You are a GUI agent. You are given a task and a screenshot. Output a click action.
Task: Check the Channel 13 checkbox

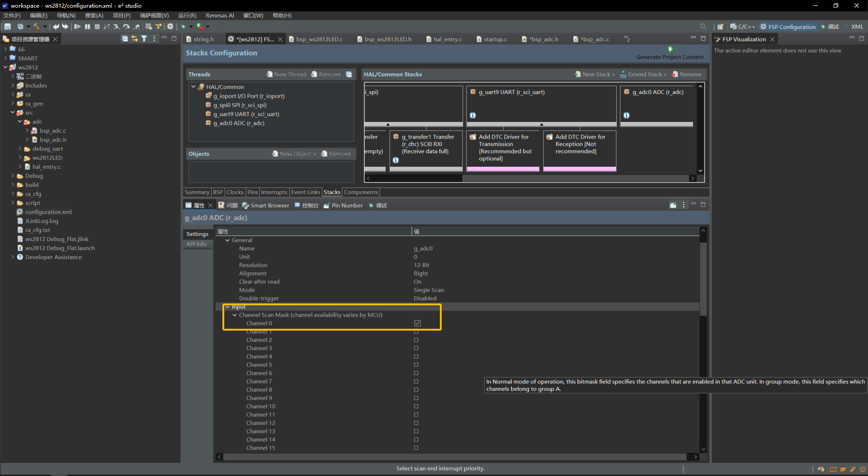click(416, 431)
